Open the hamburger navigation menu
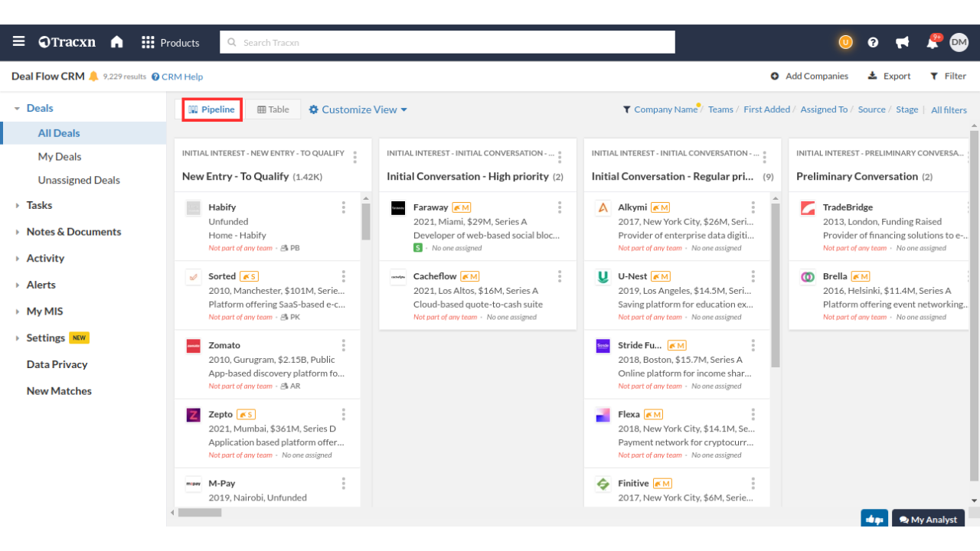This screenshot has height=551, width=980. click(x=18, y=42)
